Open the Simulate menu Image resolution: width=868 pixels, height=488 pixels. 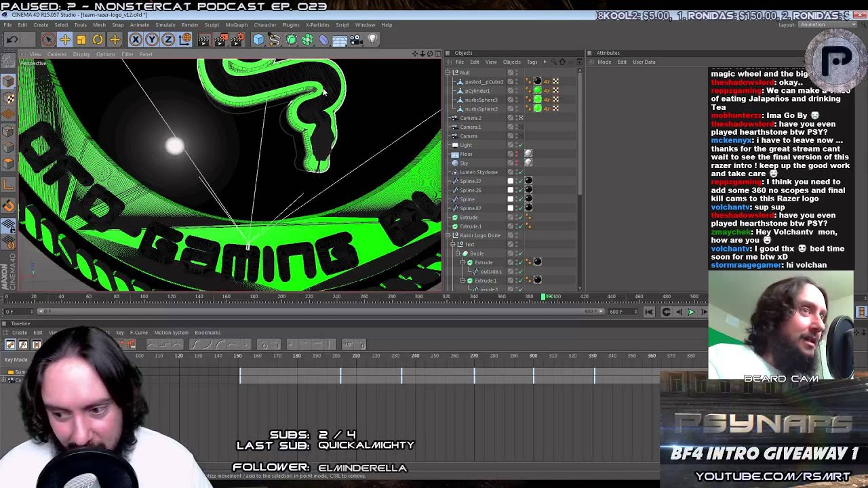pos(165,25)
